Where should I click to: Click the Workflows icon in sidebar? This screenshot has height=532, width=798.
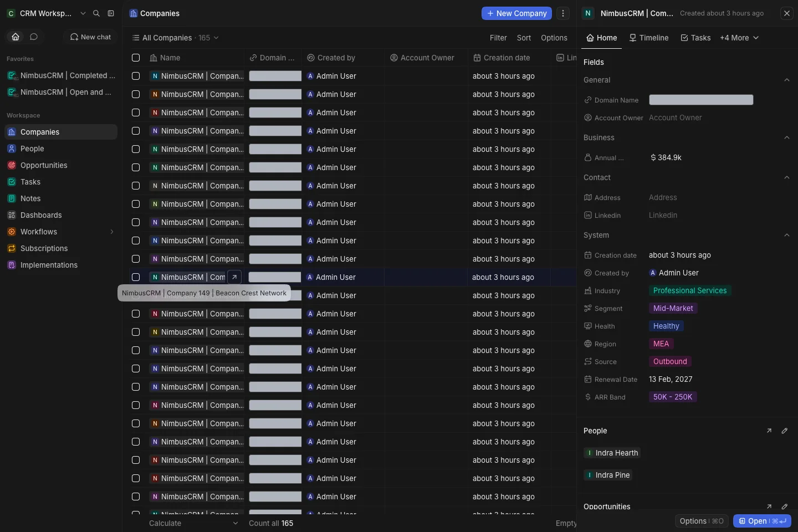point(12,232)
